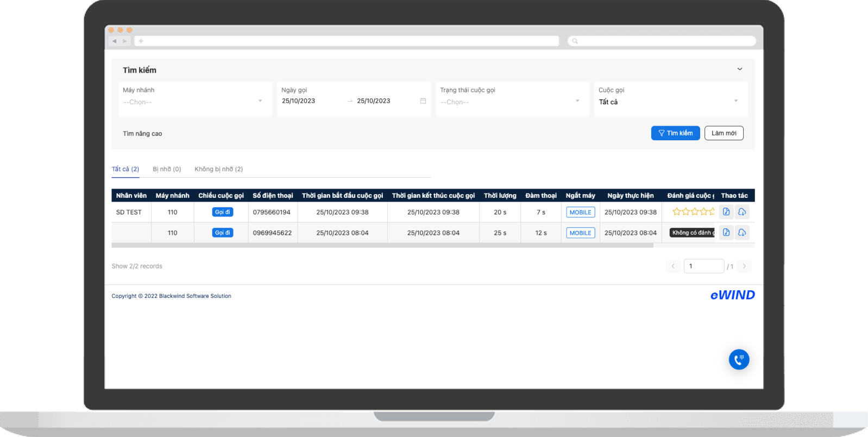This screenshot has height=437, width=868.
Task: Open audio recording for 0969945622 call
Action: tap(726, 233)
